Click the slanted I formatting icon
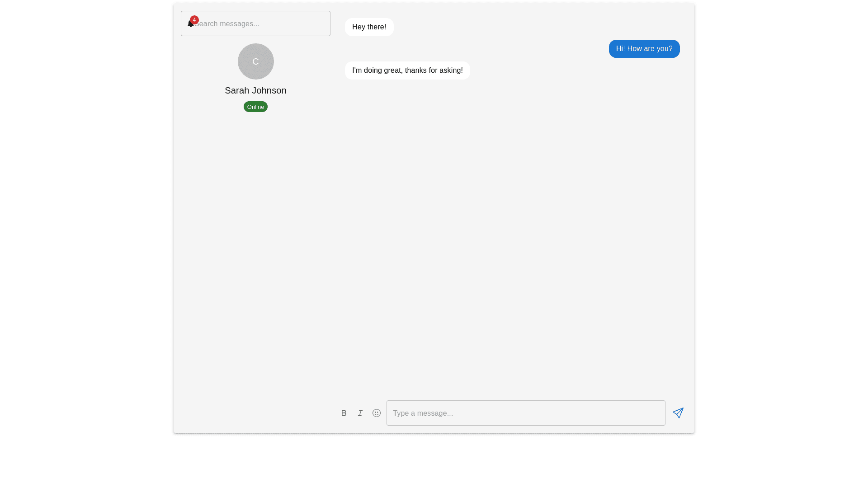Screen dimensions: 868x488 tap(360, 413)
